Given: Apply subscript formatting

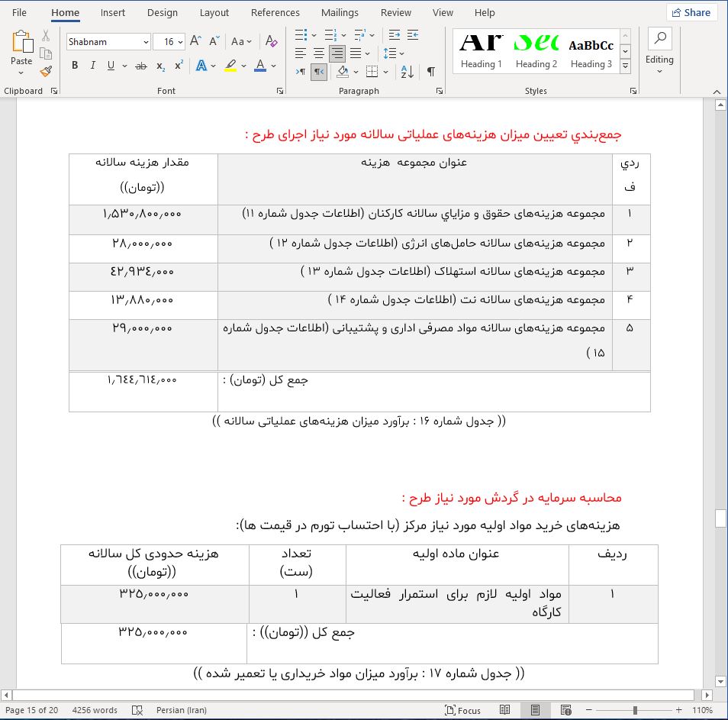Looking at the screenshot, I should pos(161,66).
